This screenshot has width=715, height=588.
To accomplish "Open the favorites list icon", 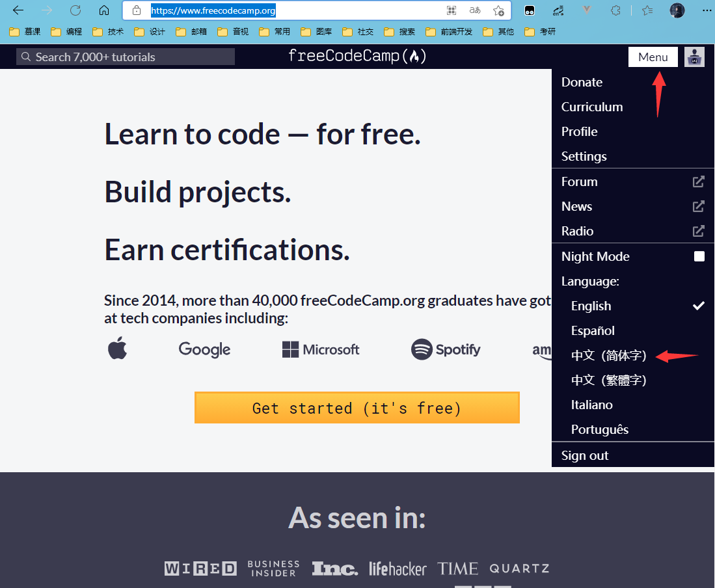I will pos(647,10).
